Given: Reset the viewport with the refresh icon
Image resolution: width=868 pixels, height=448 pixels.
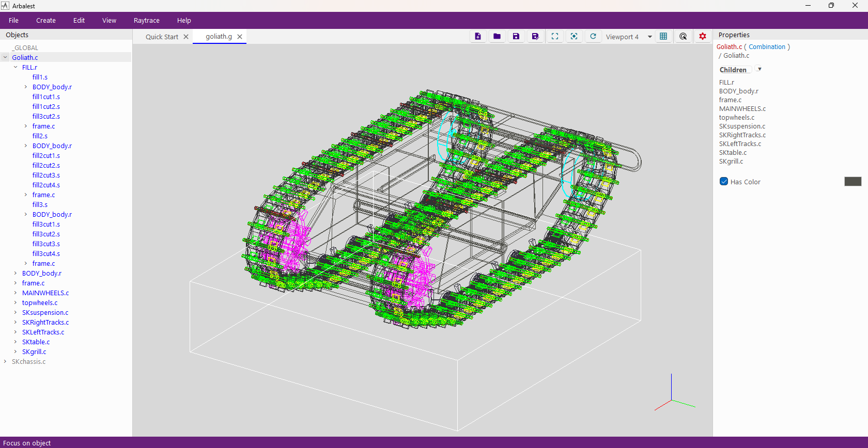Looking at the screenshot, I should click(x=593, y=37).
